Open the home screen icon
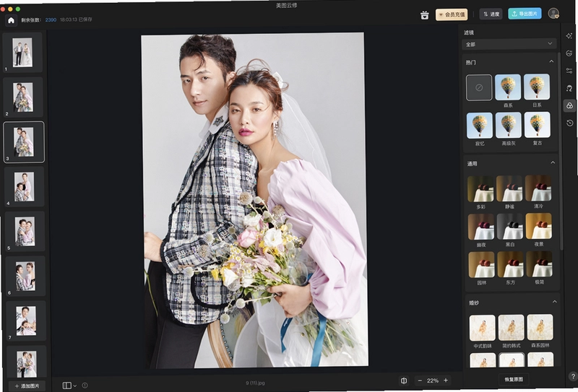Image resolution: width=578 pixels, height=392 pixels. coord(11,20)
